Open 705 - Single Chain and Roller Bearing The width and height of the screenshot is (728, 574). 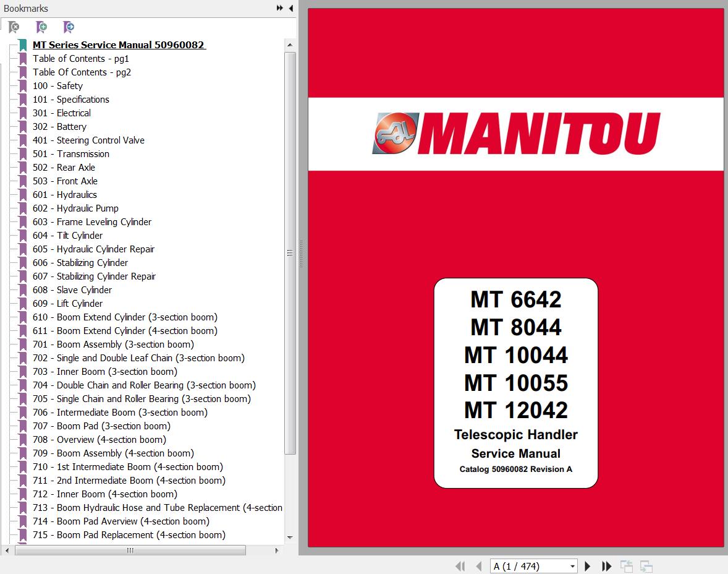coord(142,399)
